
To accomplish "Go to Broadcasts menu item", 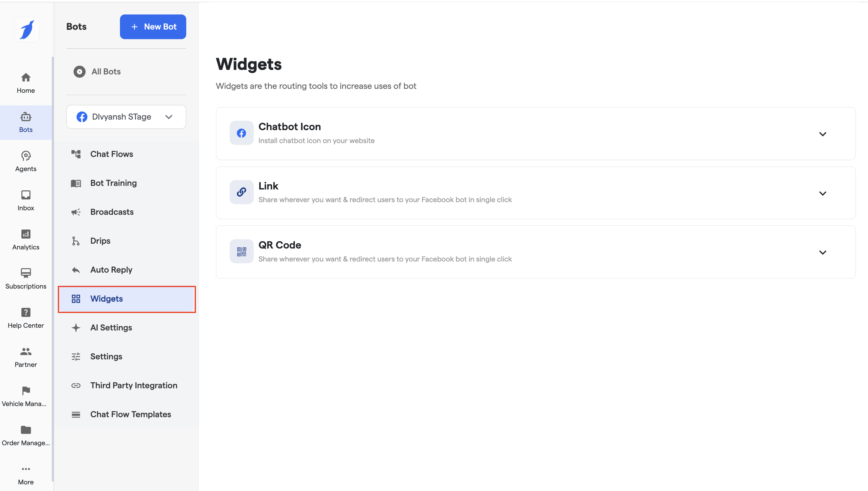I will [x=112, y=212].
